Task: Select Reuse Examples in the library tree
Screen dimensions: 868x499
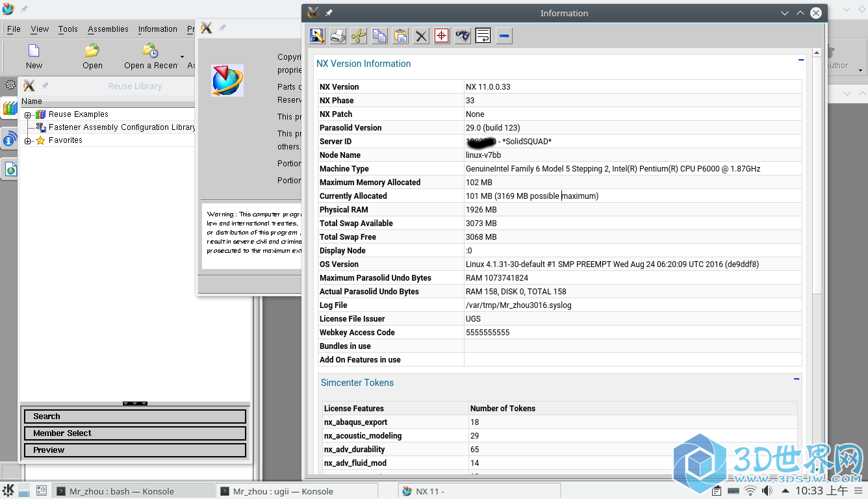Action: (x=78, y=114)
